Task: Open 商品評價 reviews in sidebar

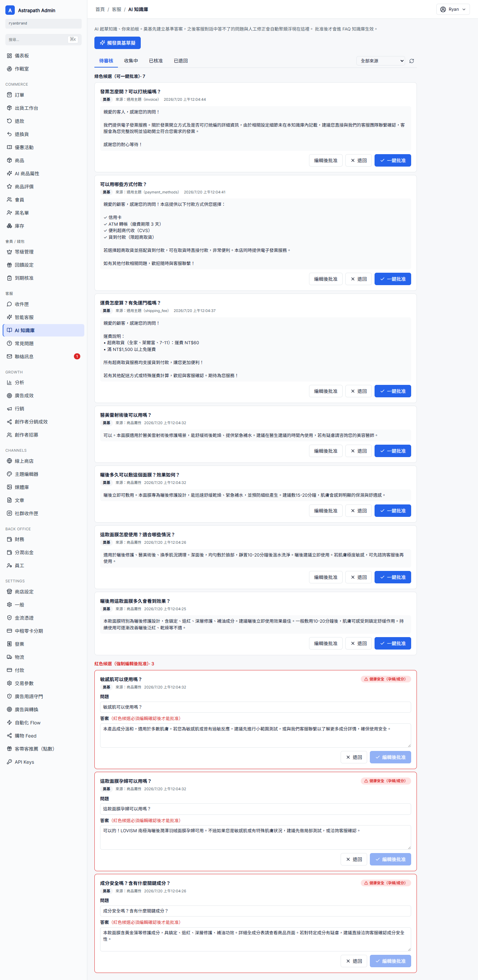Action: [43, 186]
